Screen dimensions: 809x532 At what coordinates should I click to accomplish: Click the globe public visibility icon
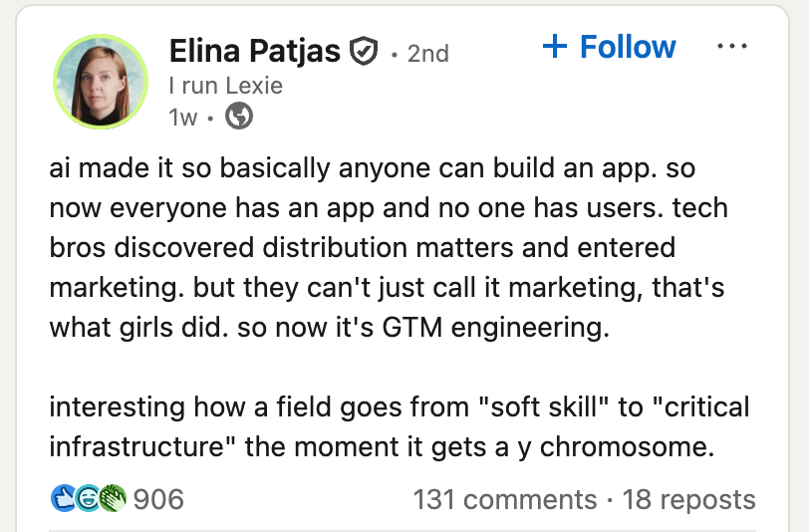pos(239,116)
